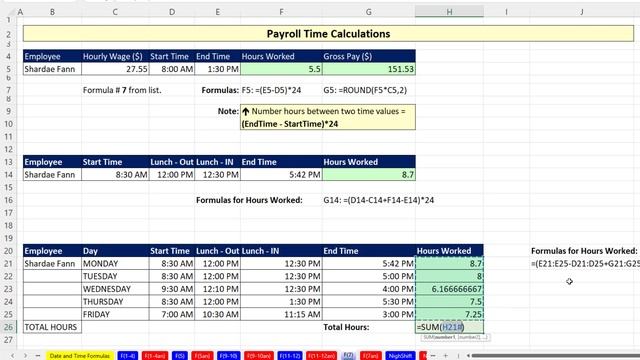Click the 'Formulas for Hours Worked:' label in column J
Image resolution: width=640 pixels, height=360 pixels.
tap(584, 251)
